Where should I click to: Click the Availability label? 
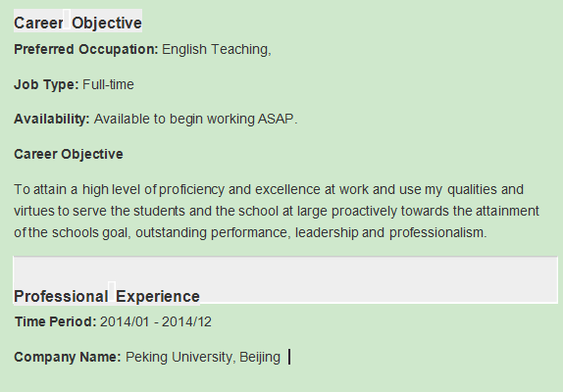click(52, 119)
